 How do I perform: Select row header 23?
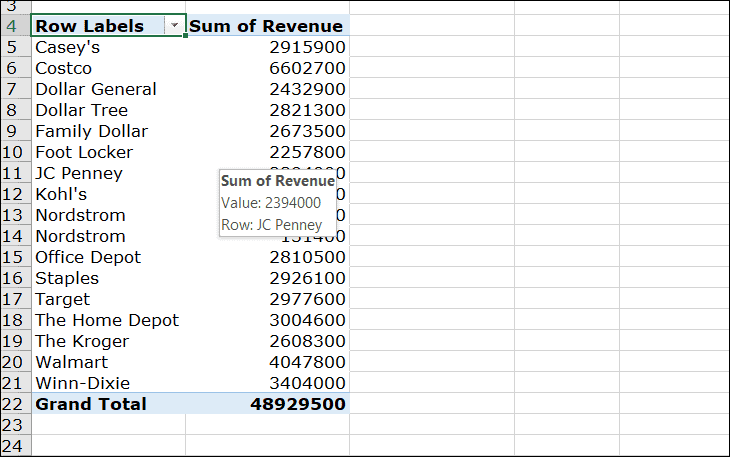[x=15, y=424]
